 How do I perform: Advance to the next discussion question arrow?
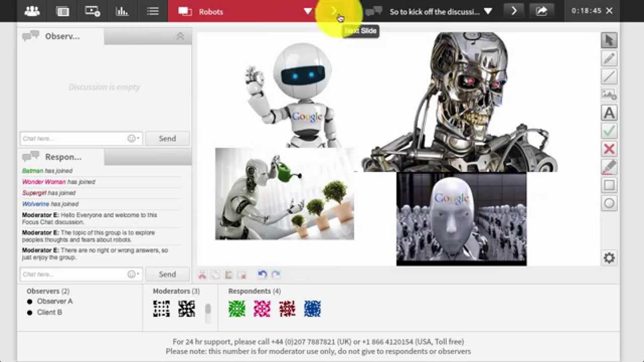[514, 11]
